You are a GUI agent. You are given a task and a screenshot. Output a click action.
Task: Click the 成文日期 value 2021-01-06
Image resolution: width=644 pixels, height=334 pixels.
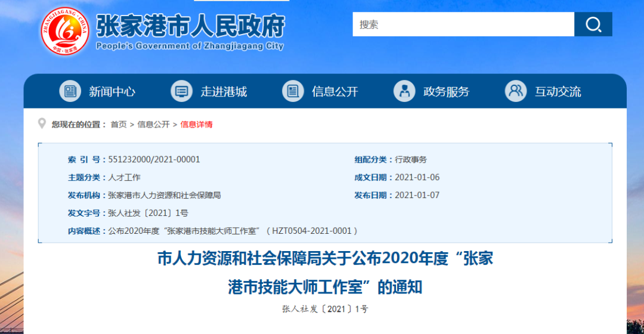coord(417,178)
